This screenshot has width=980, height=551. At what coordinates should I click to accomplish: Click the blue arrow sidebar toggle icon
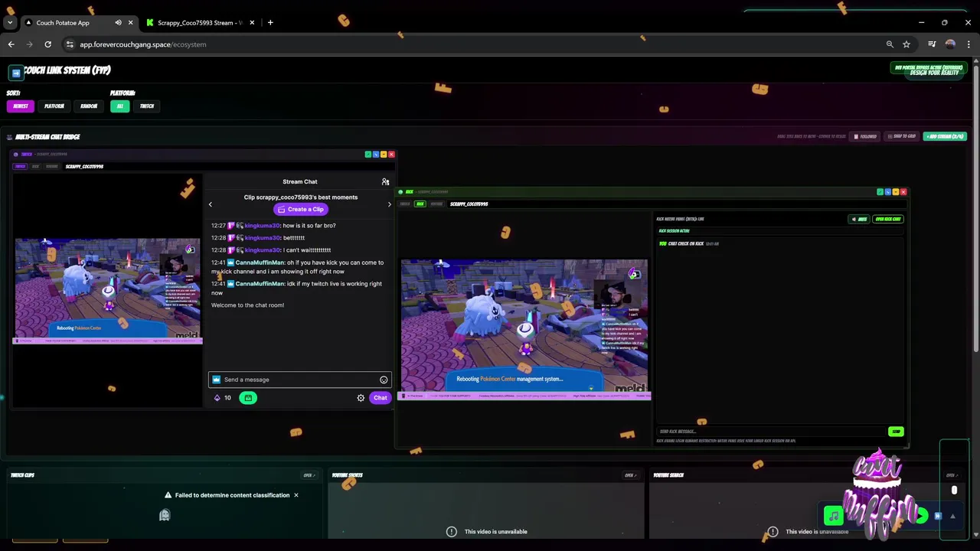click(x=16, y=73)
